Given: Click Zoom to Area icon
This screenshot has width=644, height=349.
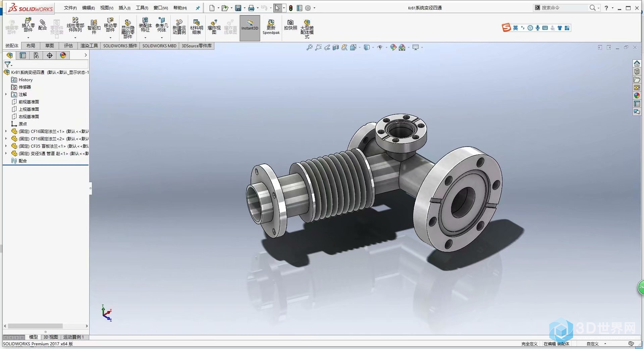Looking at the screenshot, I should click(318, 47).
